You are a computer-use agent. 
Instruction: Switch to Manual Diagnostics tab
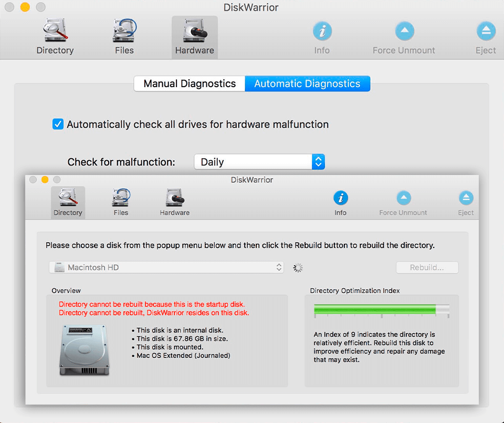pos(190,84)
